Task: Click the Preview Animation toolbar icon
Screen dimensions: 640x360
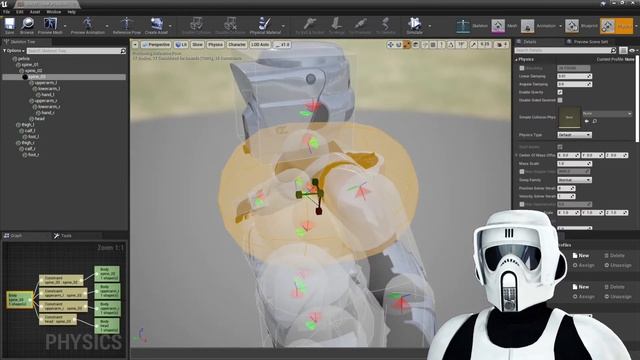Action: pyautogui.click(x=87, y=24)
